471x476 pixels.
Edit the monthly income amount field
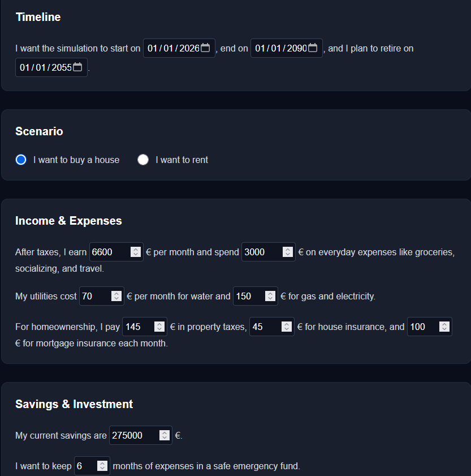(x=107, y=252)
